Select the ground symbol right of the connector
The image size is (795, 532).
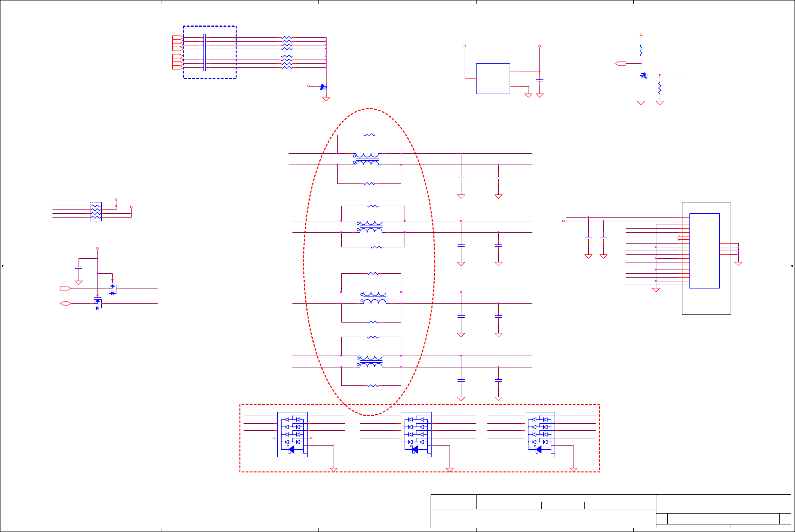click(738, 264)
